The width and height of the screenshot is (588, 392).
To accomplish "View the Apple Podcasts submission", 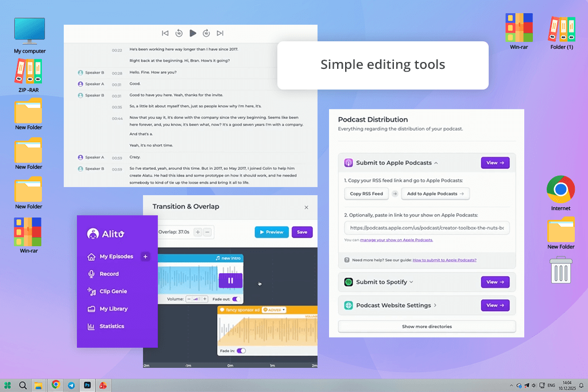I will coord(496,163).
